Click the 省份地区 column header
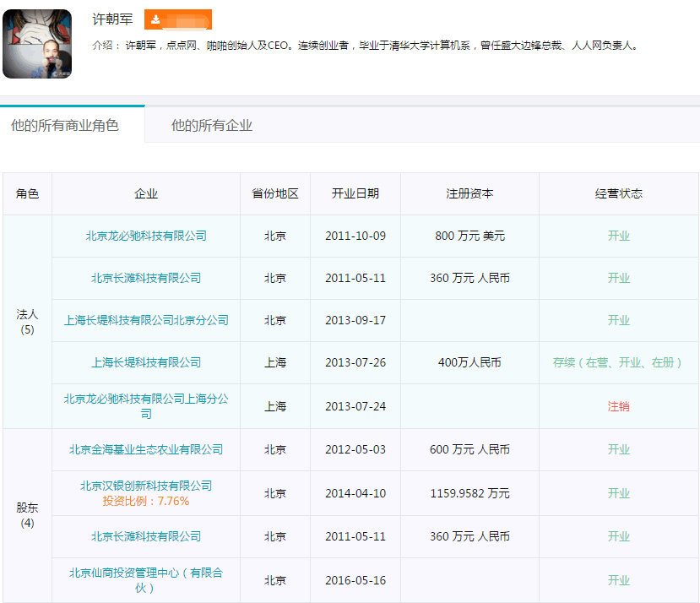The height and width of the screenshot is (603, 700). pos(275,194)
